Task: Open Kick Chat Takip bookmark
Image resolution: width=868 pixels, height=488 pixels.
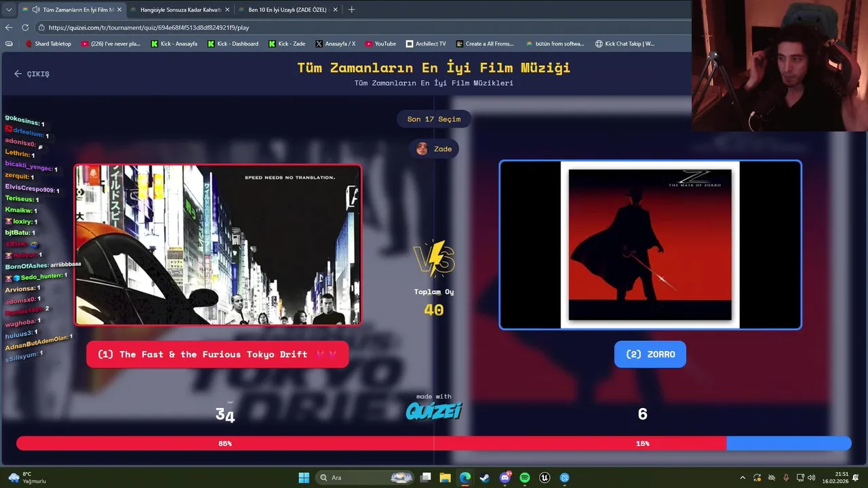Action: [x=625, y=43]
